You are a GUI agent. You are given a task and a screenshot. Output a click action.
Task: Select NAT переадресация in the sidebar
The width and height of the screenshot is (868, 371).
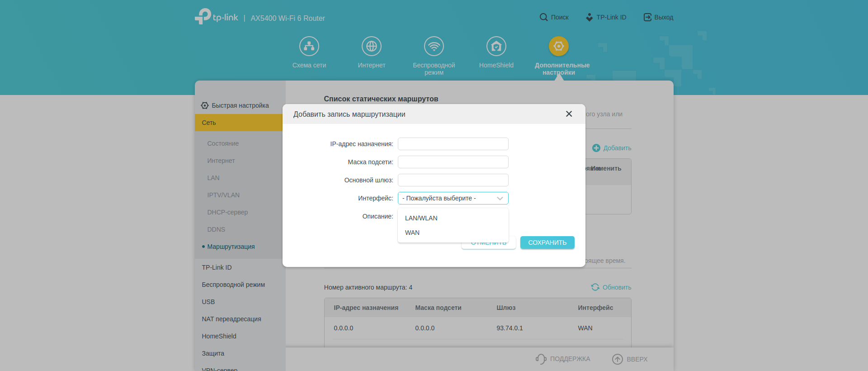point(231,319)
